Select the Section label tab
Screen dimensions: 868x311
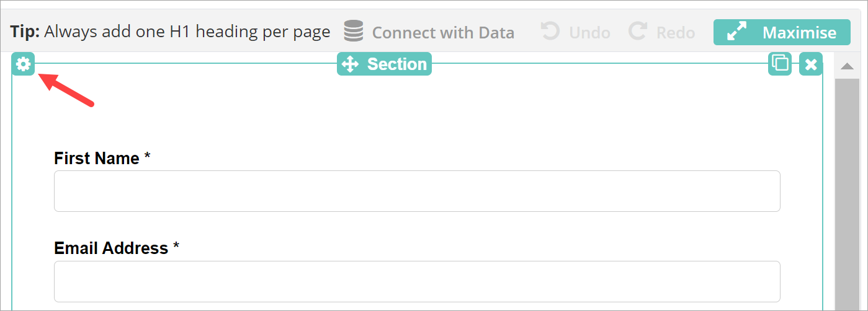point(397,64)
